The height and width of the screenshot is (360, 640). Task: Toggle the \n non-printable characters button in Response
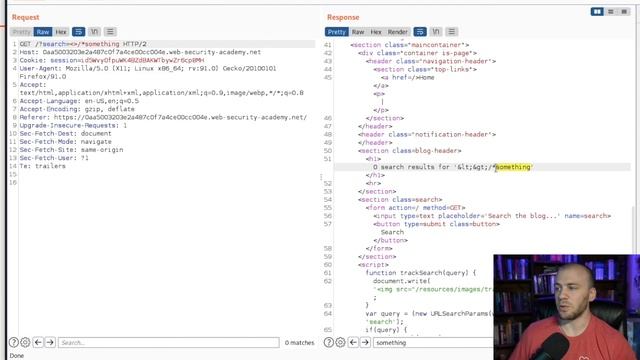pyautogui.click(x=436, y=32)
